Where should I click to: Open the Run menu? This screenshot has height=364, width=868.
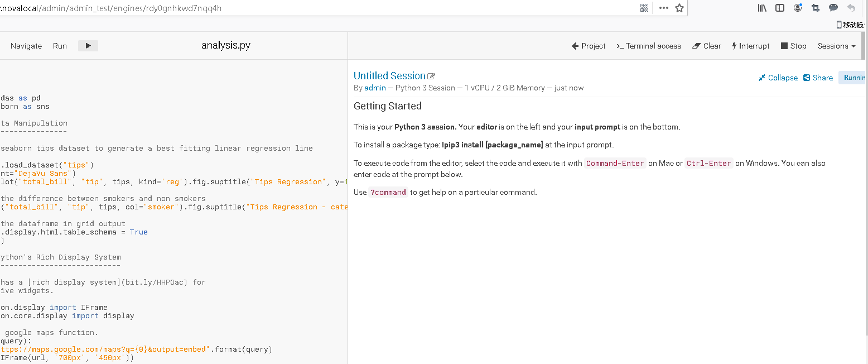[60, 46]
